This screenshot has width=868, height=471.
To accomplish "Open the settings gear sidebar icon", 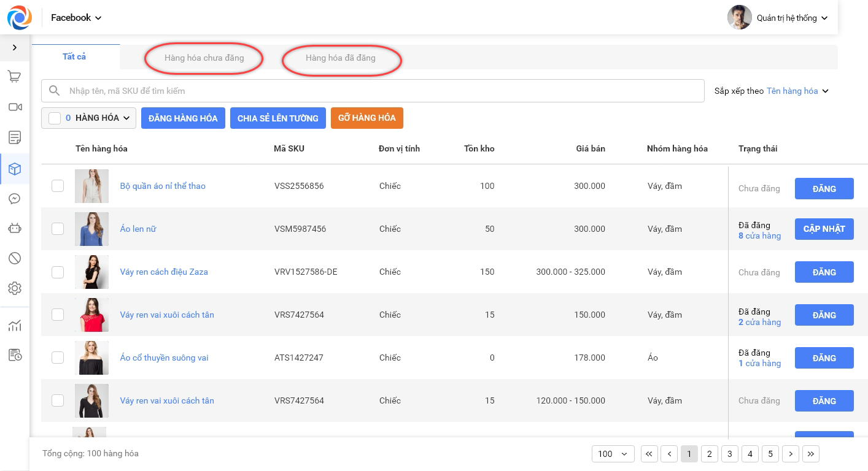I will coord(15,288).
